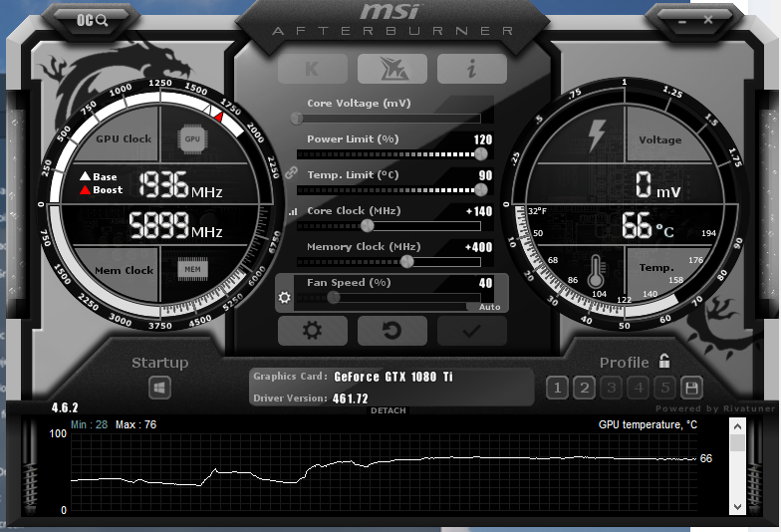781x532 pixels.
Task: Click the monitor graph scroll down arrow
Action: pos(737,506)
